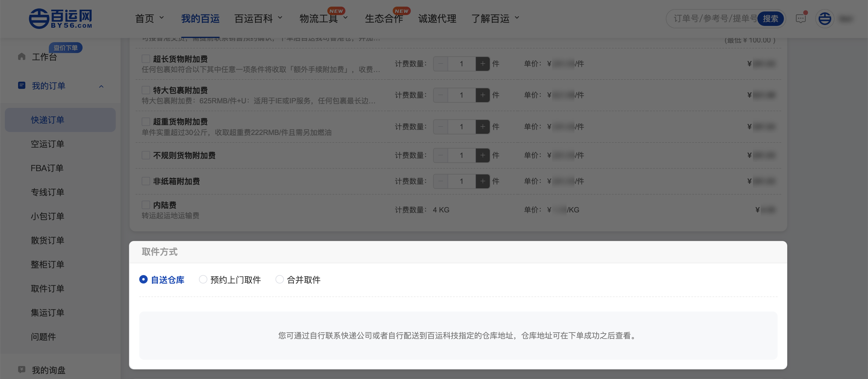Enable the 内陆费 checkbox
The height and width of the screenshot is (379, 868).
coord(146,205)
